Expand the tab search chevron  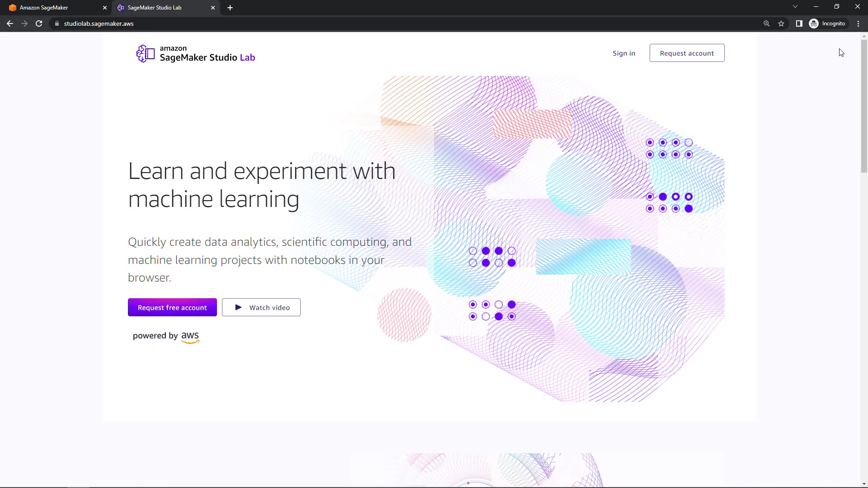[x=795, y=7]
